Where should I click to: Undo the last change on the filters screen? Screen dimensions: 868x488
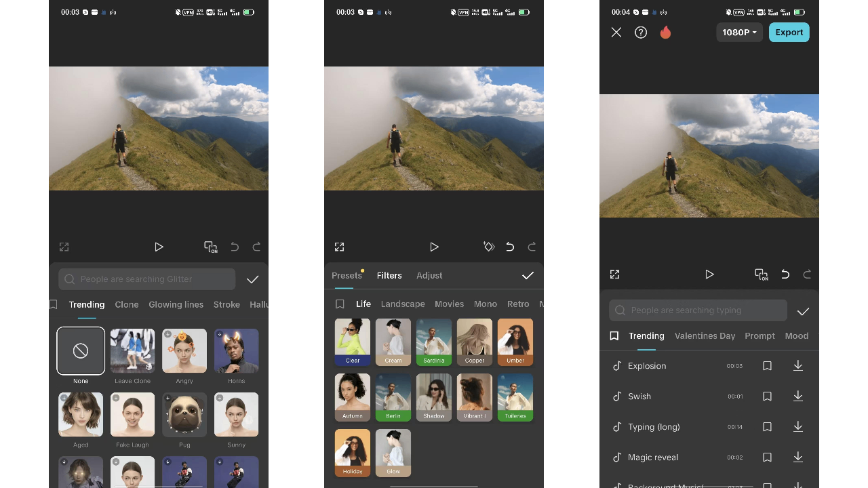pos(510,247)
